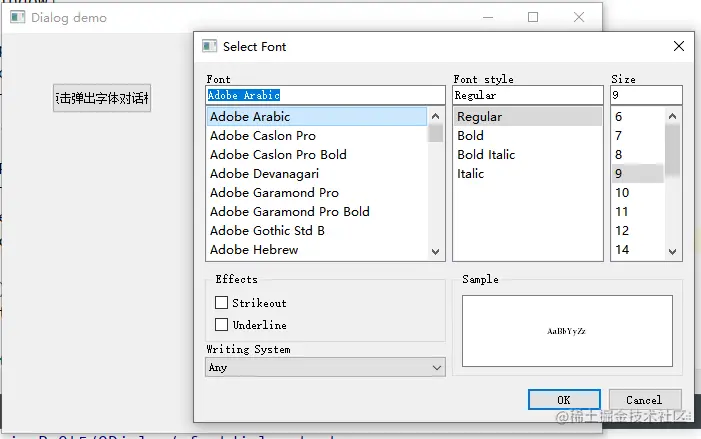Image resolution: width=701 pixels, height=439 pixels.
Task: Click the Select Font dialog title icon
Action: (x=210, y=46)
